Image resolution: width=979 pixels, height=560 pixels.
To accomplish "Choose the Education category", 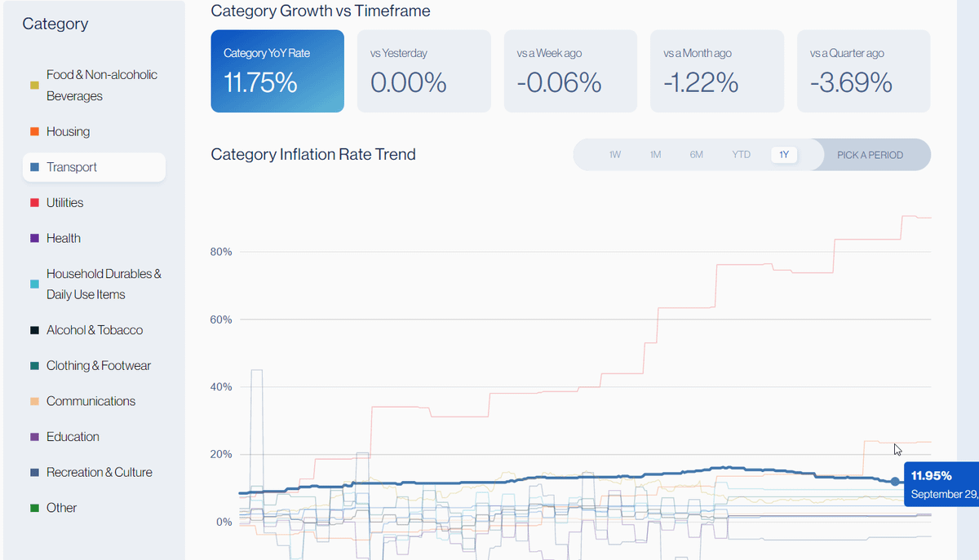I will [72, 436].
